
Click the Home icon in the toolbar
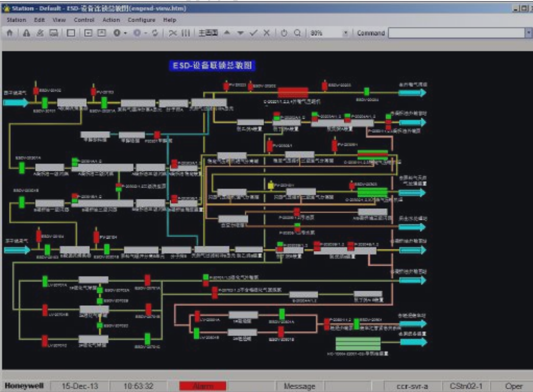click(x=10, y=33)
